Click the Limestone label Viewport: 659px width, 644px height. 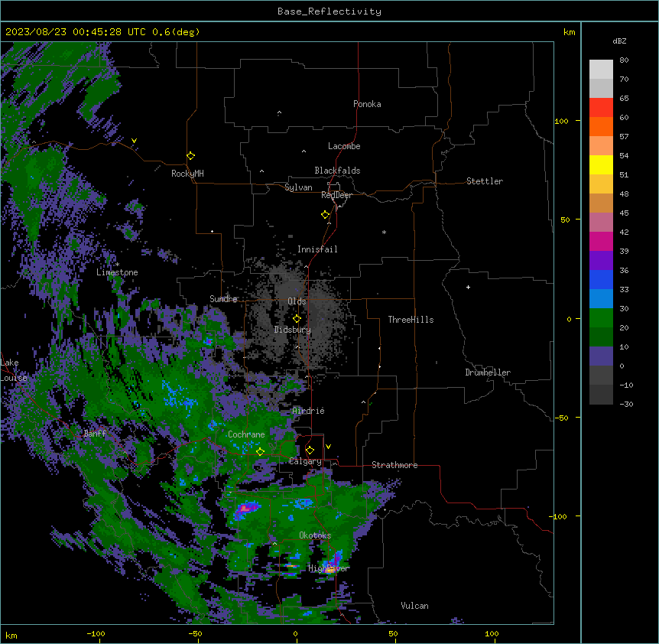coord(117,272)
